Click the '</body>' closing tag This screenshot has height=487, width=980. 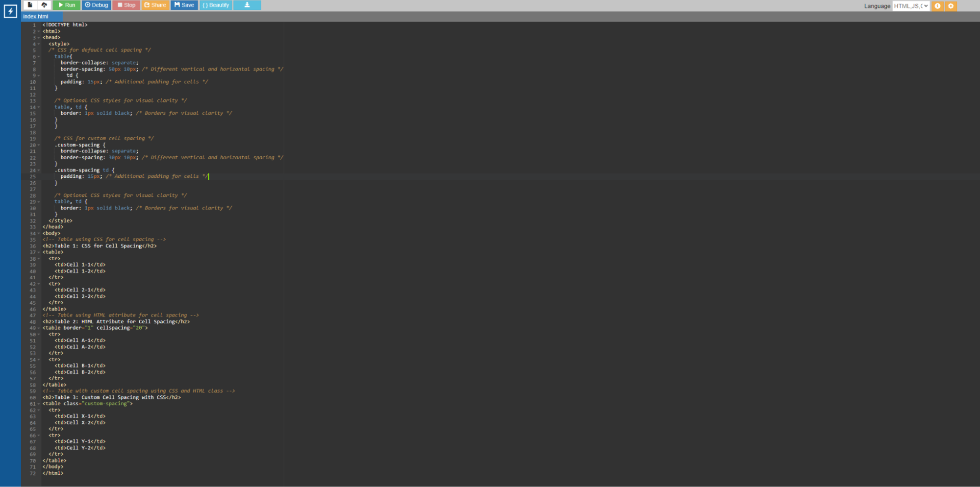coord(53,467)
